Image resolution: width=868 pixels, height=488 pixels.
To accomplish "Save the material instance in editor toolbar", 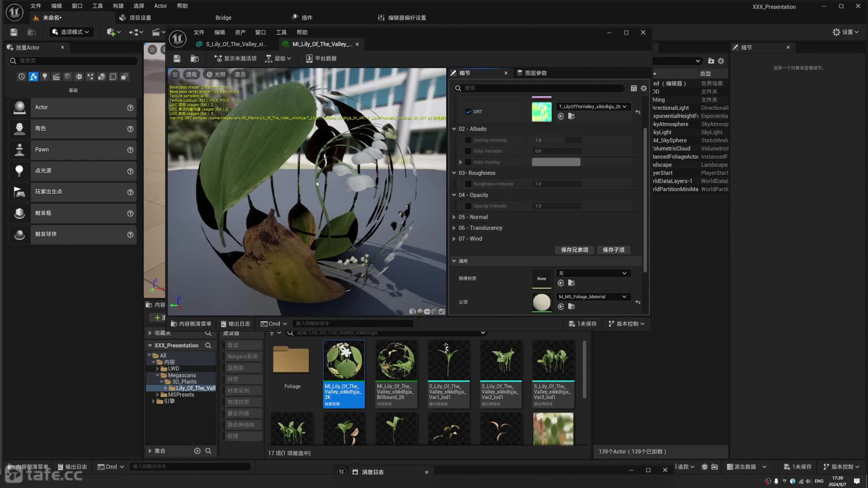I will click(x=177, y=58).
